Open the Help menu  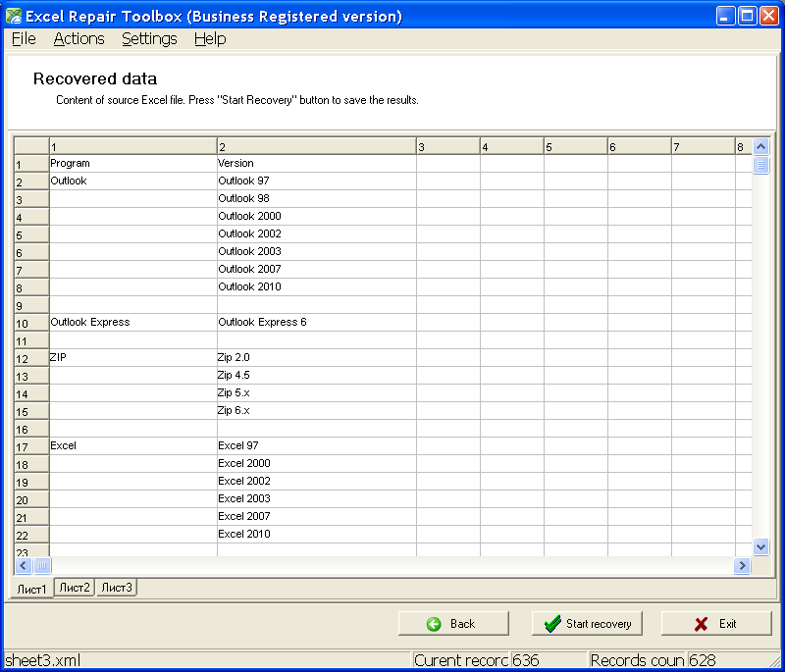[x=210, y=39]
